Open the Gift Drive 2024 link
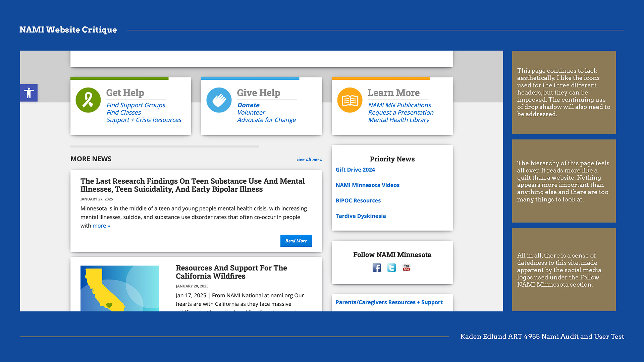 pyautogui.click(x=355, y=170)
